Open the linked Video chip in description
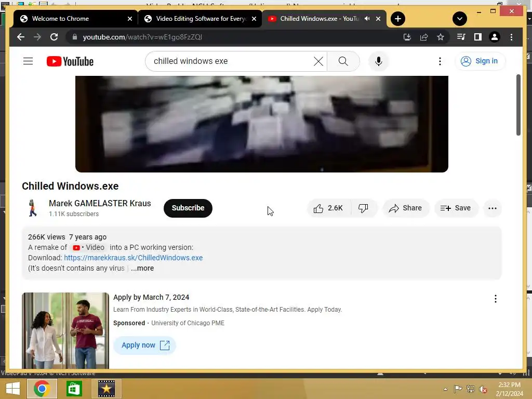Screen dimensions: 532x399 coord(88,247)
